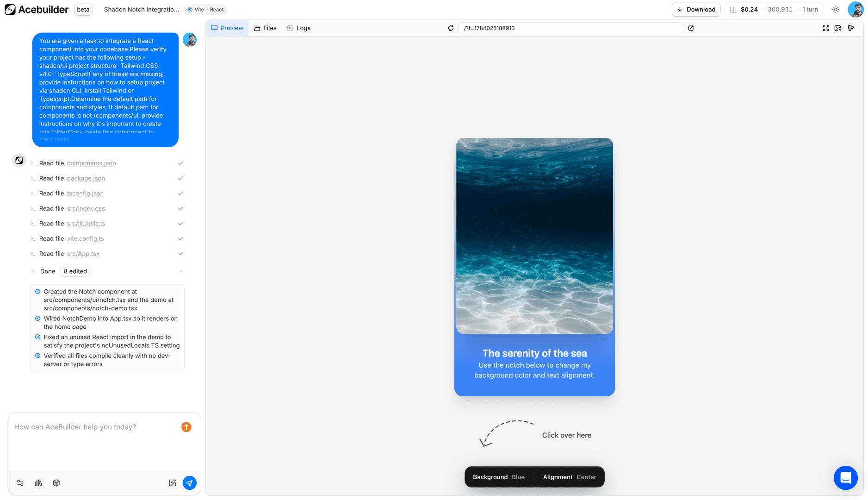Click the beta badge
Image resolution: width=868 pixels, height=500 pixels.
pyautogui.click(x=83, y=9)
